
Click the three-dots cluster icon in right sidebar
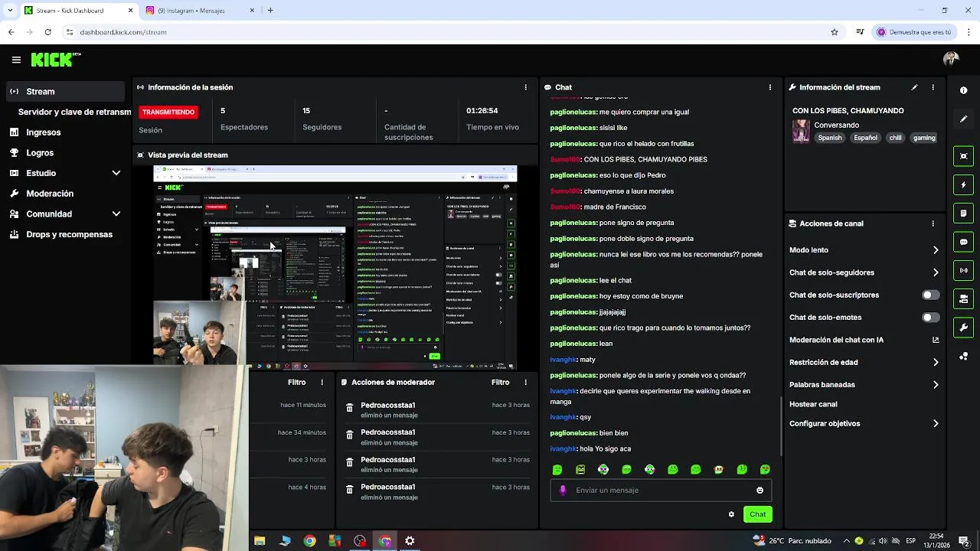pos(963,357)
